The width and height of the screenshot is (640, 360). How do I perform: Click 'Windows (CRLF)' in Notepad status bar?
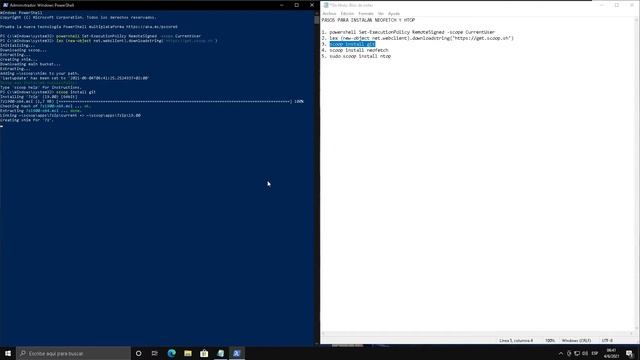tap(576, 340)
